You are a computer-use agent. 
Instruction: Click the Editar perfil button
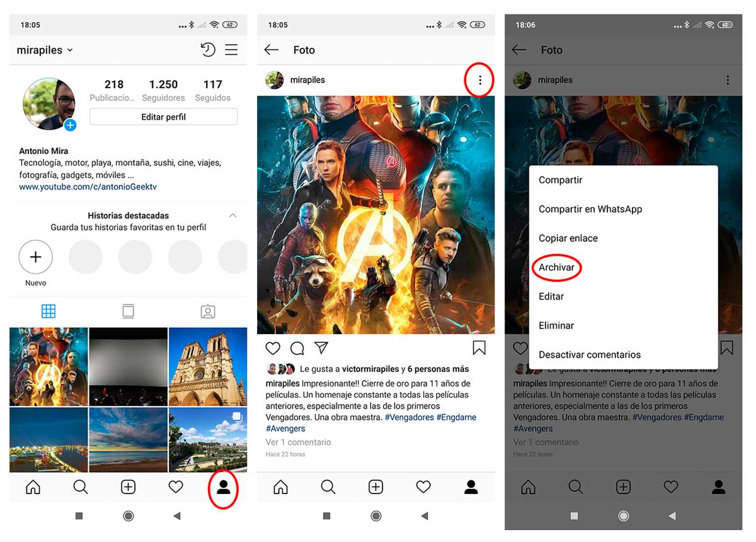point(163,117)
